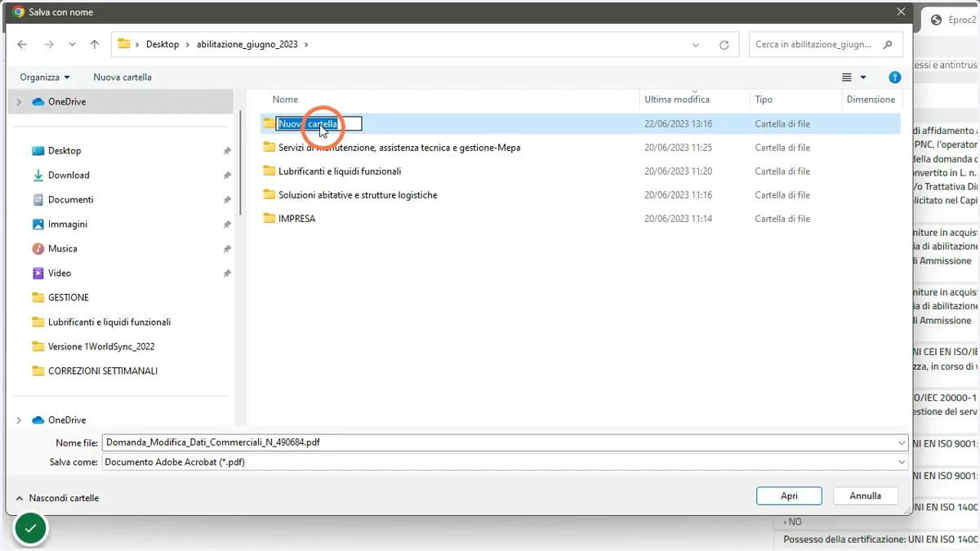
Task: Open the Nome file dropdown arrow
Action: click(x=902, y=442)
